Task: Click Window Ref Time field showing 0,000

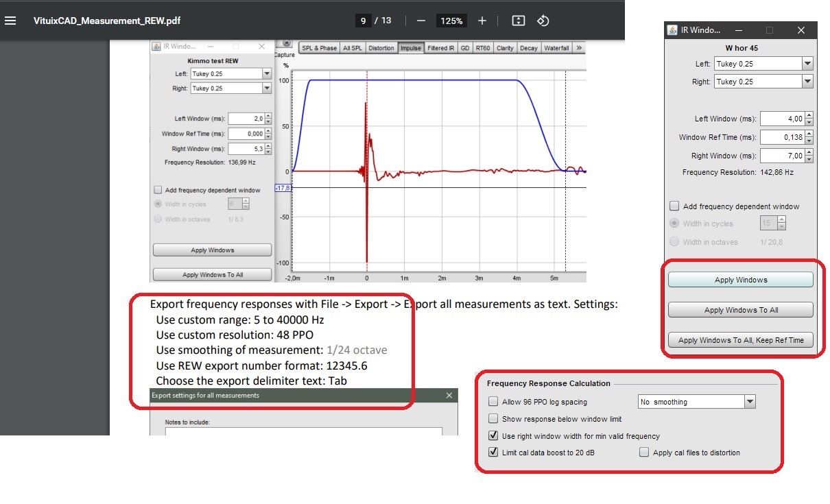Action: pos(246,134)
